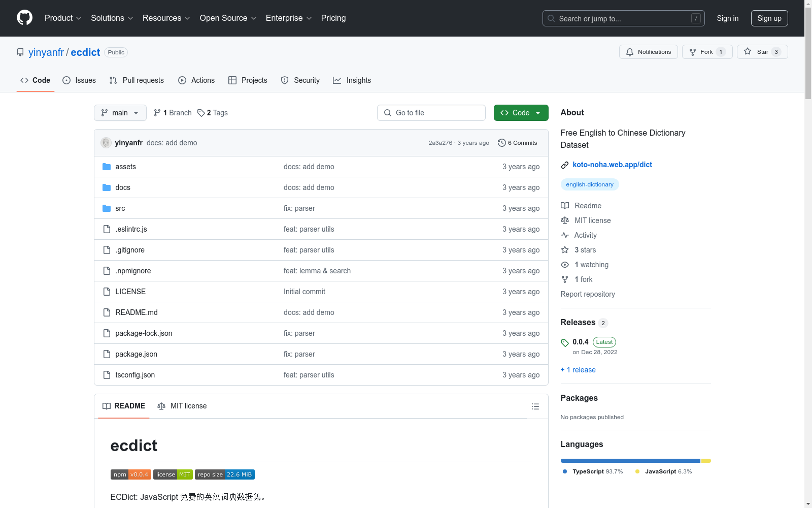Screen dimensions: 812x508
Task: Click the commits history clock icon
Action: coord(502,143)
